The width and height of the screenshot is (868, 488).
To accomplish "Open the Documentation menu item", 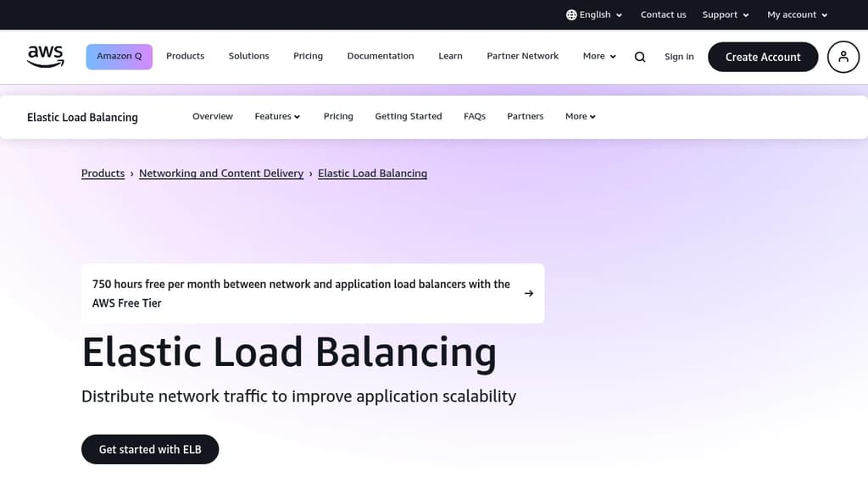I will (x=381, y=56).
